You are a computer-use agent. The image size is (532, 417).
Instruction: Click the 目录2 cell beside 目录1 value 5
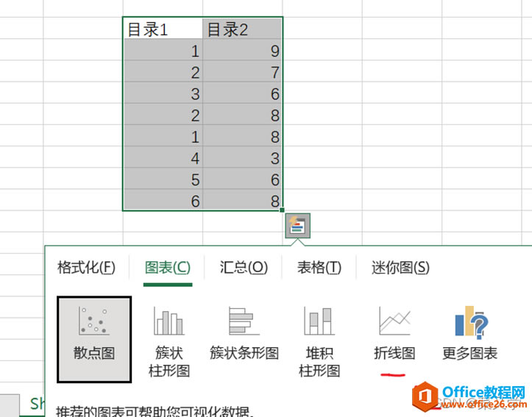242,179
